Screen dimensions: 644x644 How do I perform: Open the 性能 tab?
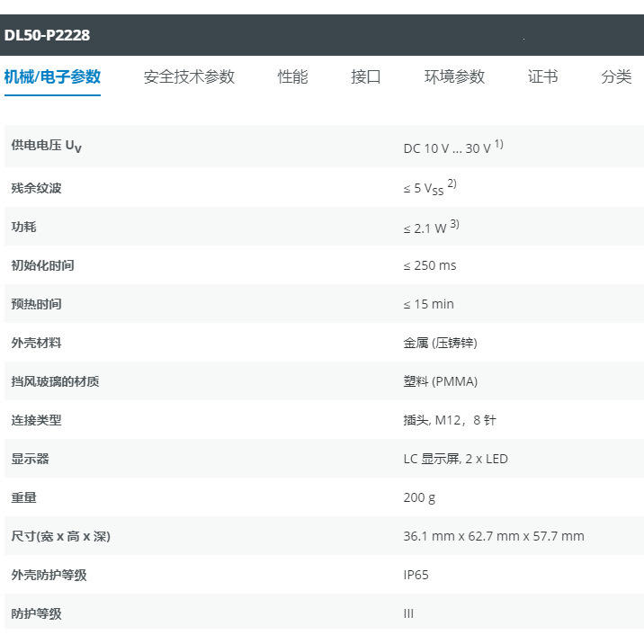[292, 76]
